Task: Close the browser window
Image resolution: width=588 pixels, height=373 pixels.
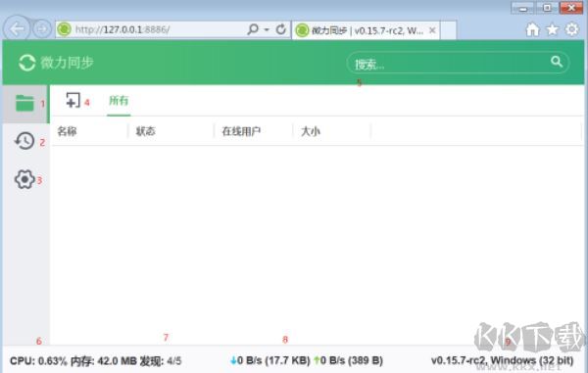Action: point(571,8)
